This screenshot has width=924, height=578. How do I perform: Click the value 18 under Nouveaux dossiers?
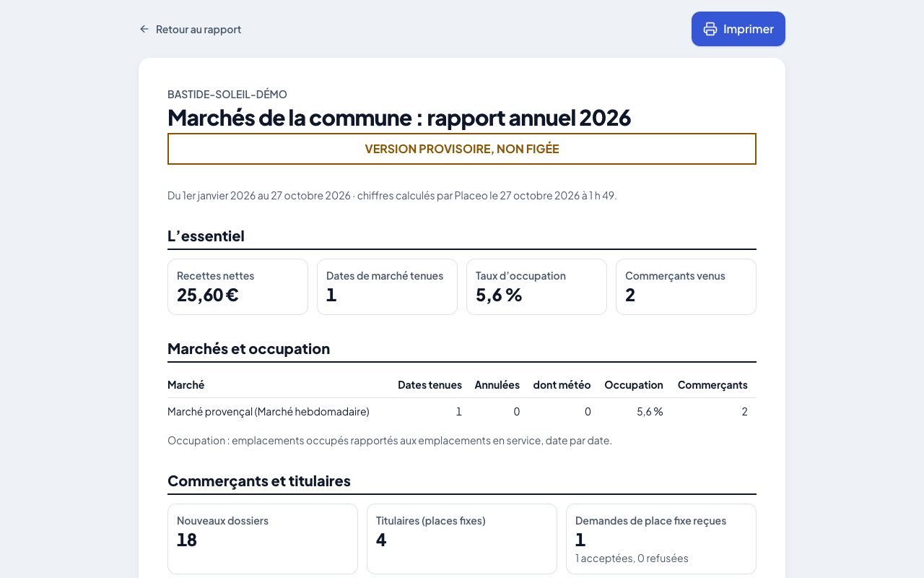pyautogui.click(x=187, y=540)
